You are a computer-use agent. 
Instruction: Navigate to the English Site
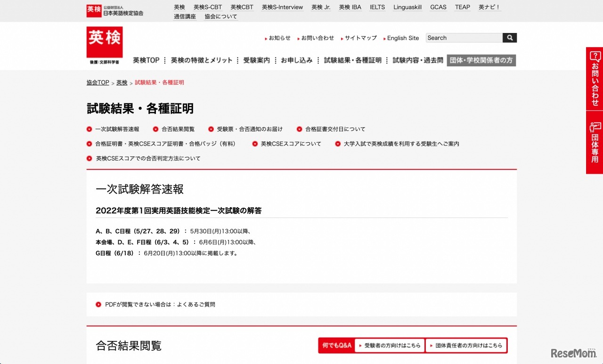(403, 38)
